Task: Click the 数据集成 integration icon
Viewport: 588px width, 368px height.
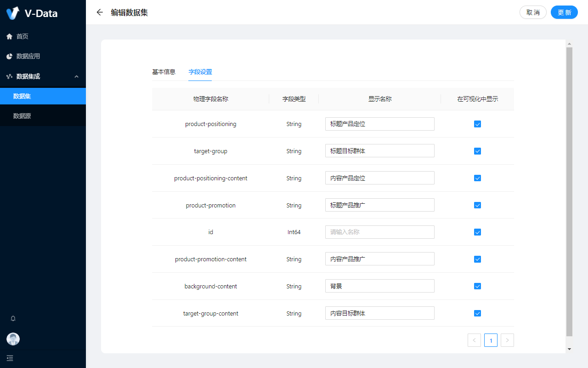Action: [x=9, y=76]
